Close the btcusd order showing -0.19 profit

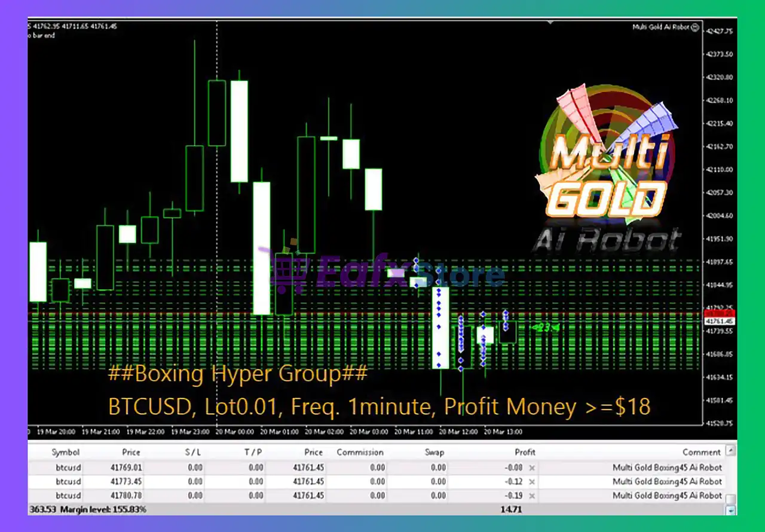coord(532,496)
